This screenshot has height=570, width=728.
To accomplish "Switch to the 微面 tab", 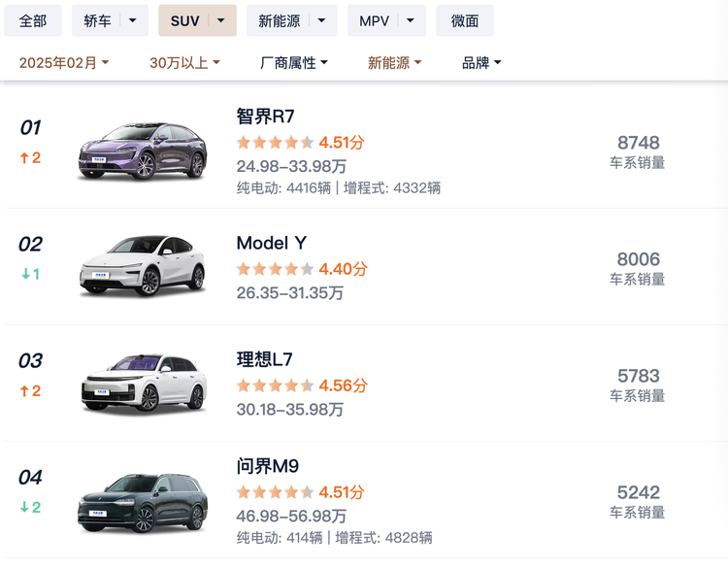I will pos(465,20).
